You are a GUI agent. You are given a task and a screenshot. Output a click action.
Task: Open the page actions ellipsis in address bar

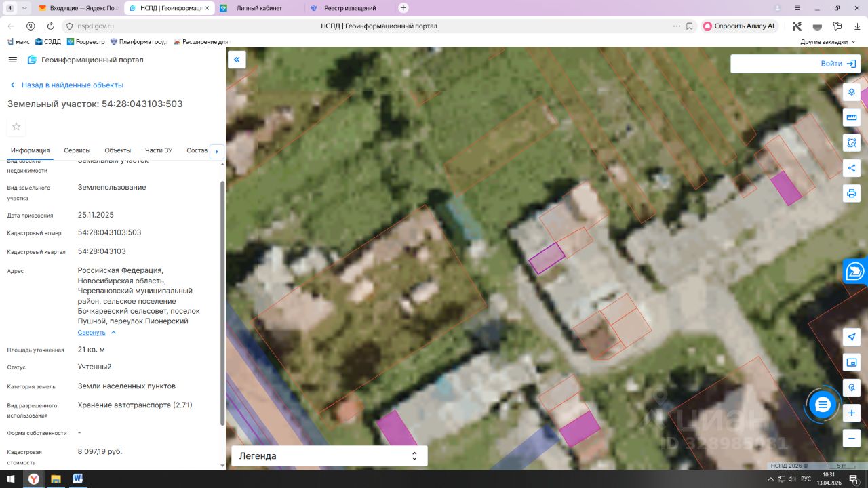676,26
